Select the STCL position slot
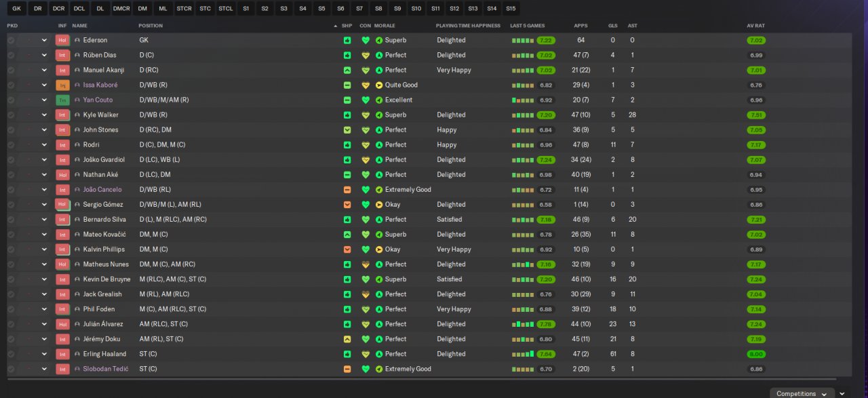 click(226, 9)
